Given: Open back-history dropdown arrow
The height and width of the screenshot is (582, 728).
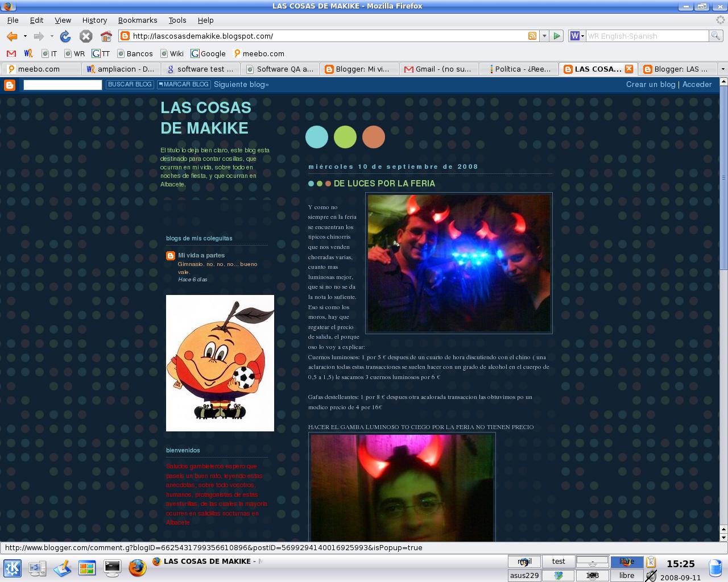Looking at the screenshot, I should (x=25, y=36).
